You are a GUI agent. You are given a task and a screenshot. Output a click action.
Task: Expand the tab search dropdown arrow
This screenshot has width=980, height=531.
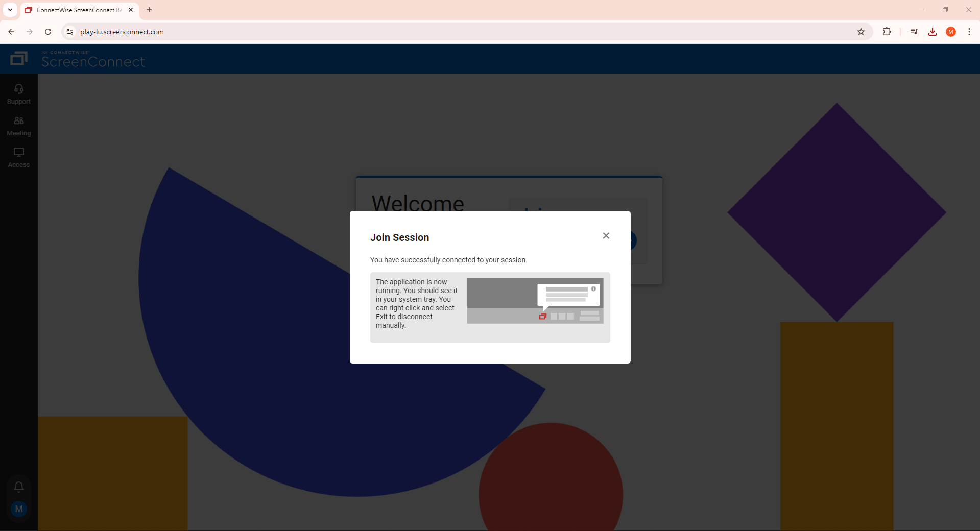point(10,10)
